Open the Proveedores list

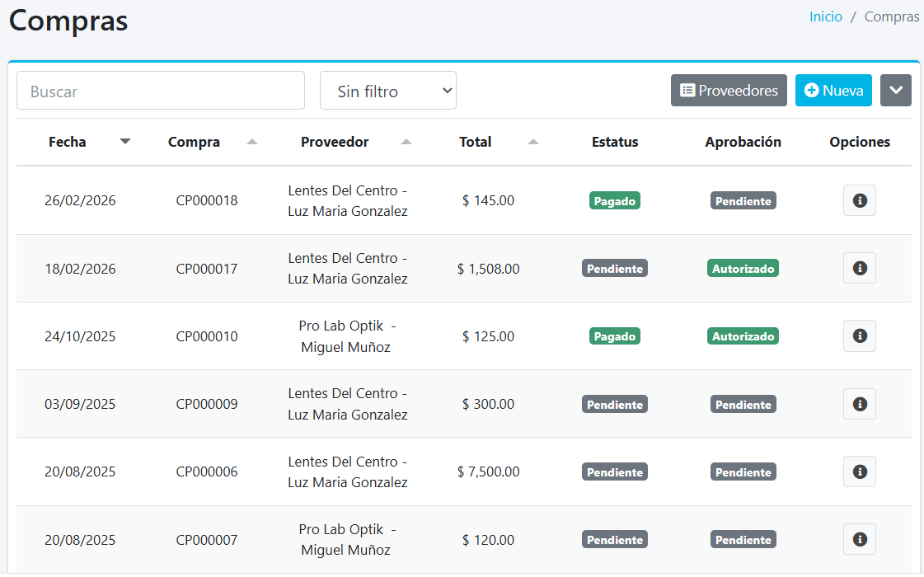pos(729,91)
